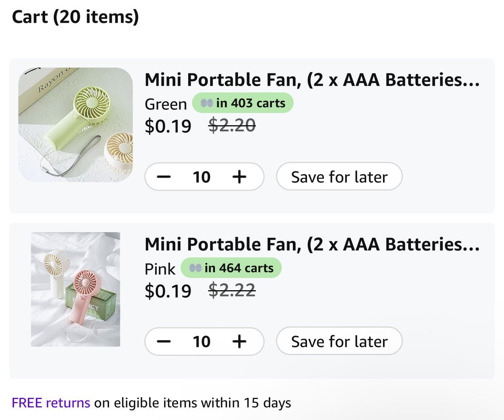Increase quantity of Pink fan
504x420 pixels.
pos(239,341)
